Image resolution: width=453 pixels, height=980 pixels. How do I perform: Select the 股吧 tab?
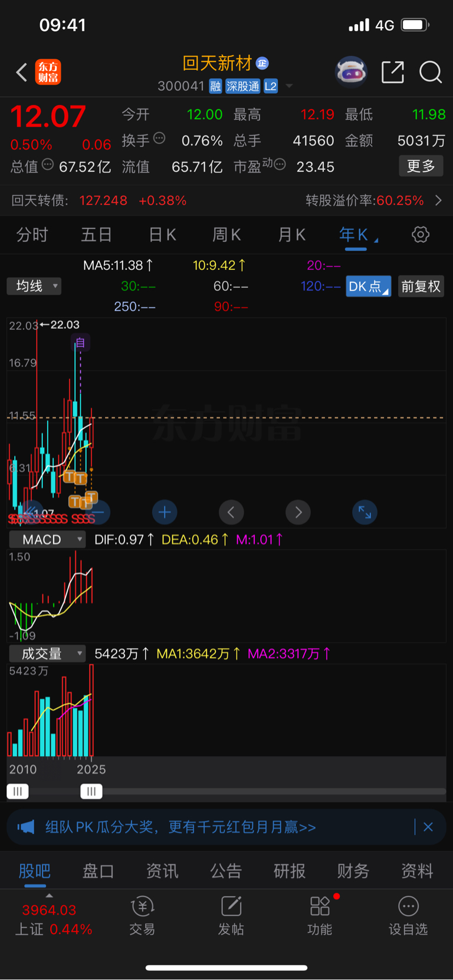tap(35, 871)
